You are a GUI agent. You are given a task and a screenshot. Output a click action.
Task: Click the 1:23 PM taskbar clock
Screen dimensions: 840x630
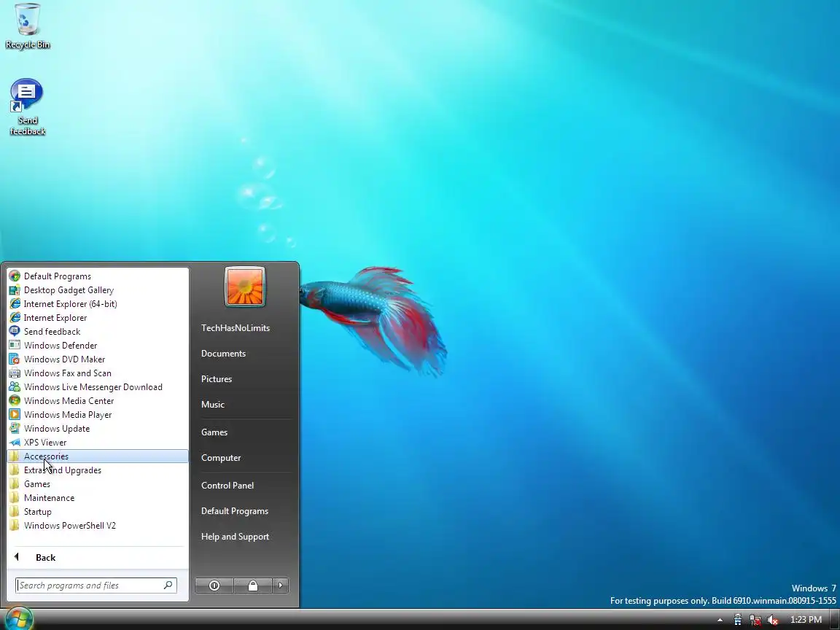point(806,620)
